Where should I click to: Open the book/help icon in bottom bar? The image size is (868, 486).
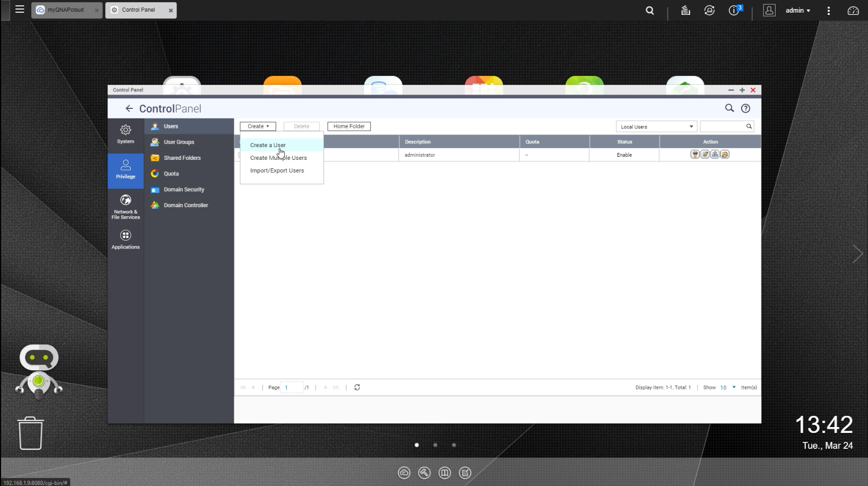point(445,473)
